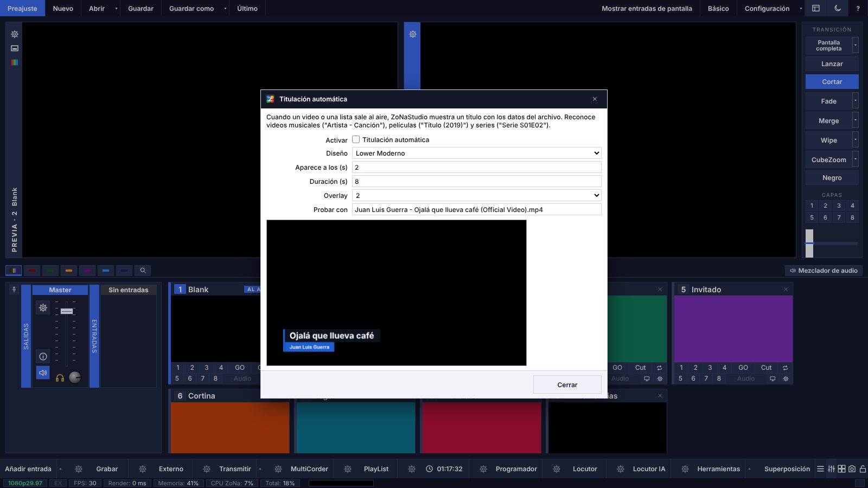The image size is (868, 488).
Task: Toggle overlay 3 on the Invitado input
Action: click(710, 368)
